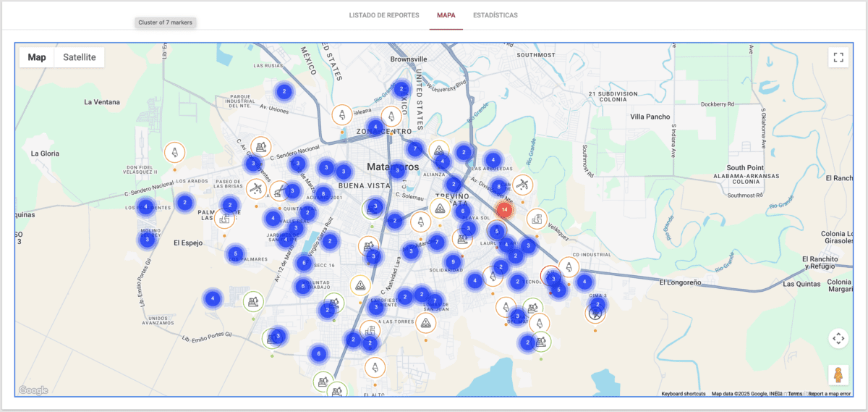Open the Listado de Reportes tab
The height and width of the screenshot is (412, 868).
(383, 15)
